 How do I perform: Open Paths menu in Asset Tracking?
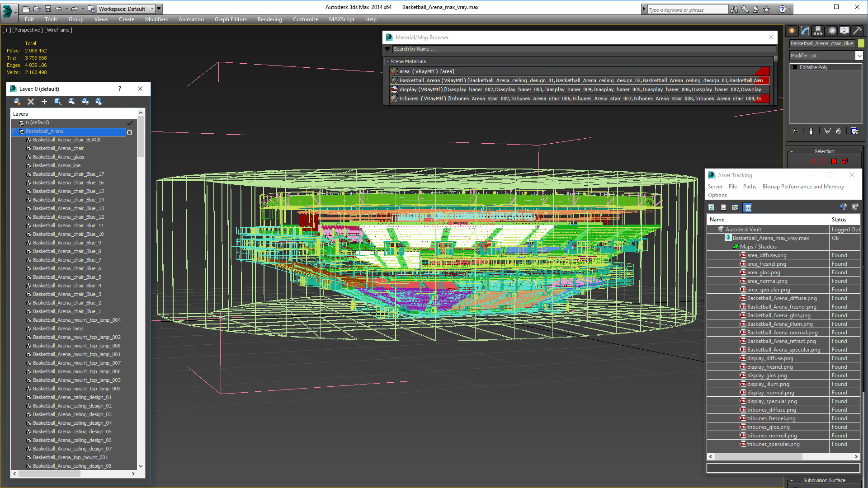click(750, 187)
